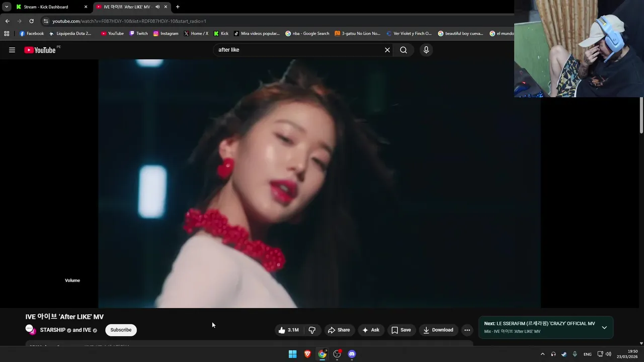Click the youtube.com address bar URL
The height and width of the screenshot is (362, 644).
point(129,21)
